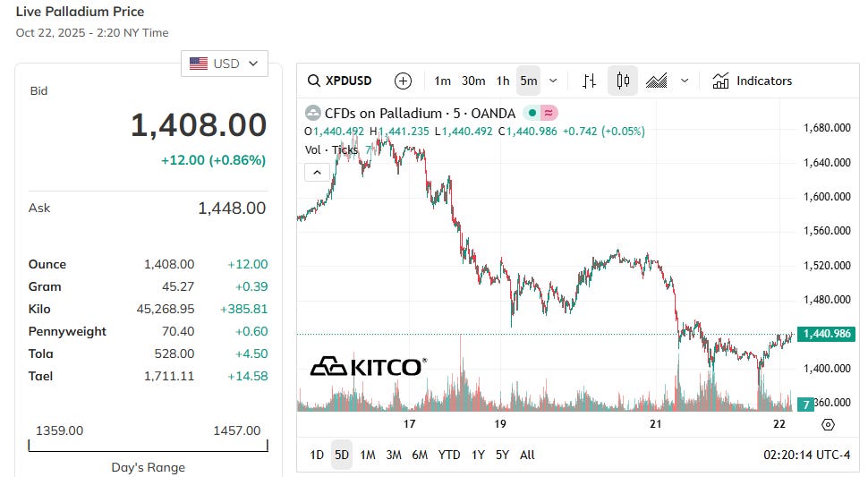Select the bars chart style icon

click(590, 81)
